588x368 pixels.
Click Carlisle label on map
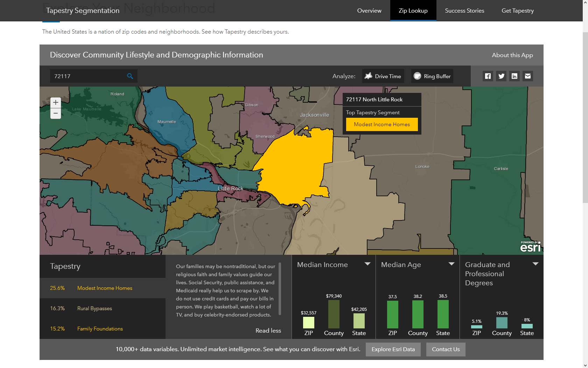pos(501,169)
